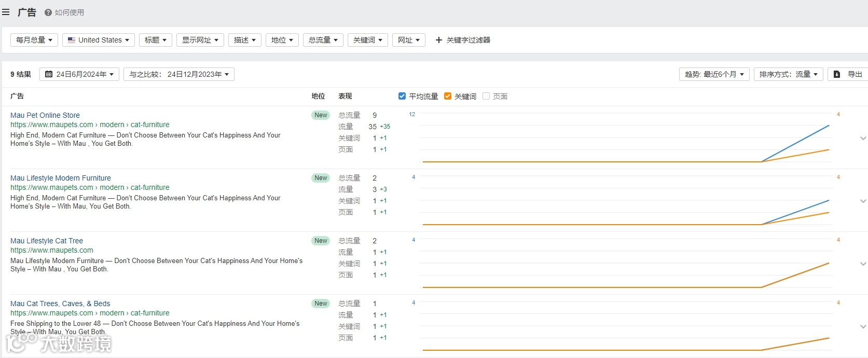Click New badge on Mau Cat Trees, Caves, & Beds
The width and height of the screenshot is (868, 358).
pos(321,304)
